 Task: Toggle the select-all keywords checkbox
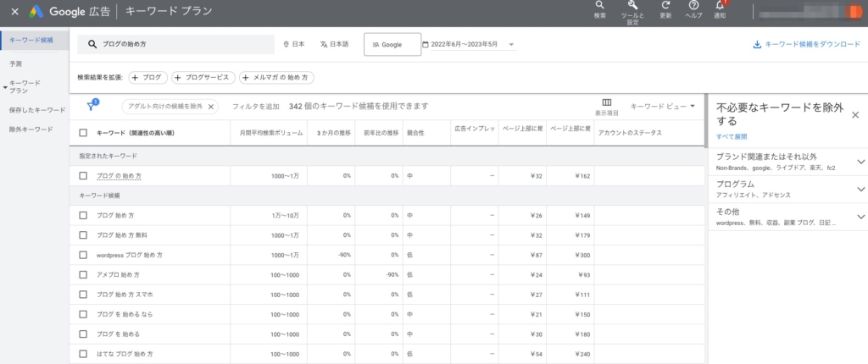[83, 133]
